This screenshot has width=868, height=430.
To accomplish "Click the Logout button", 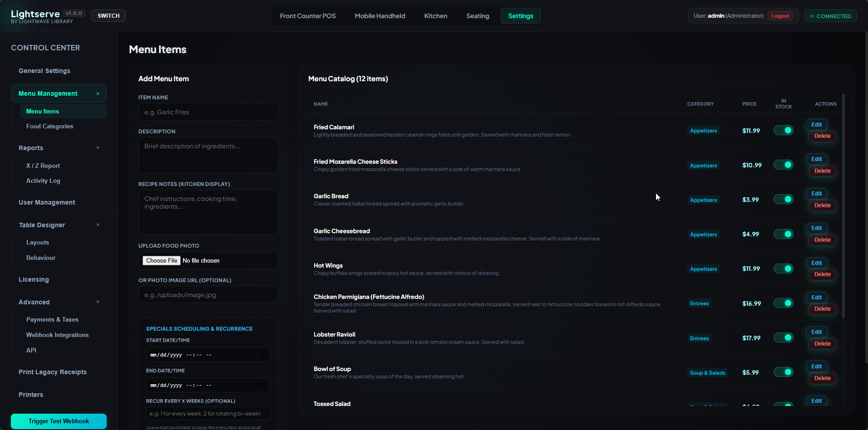I will pos(780,16).
